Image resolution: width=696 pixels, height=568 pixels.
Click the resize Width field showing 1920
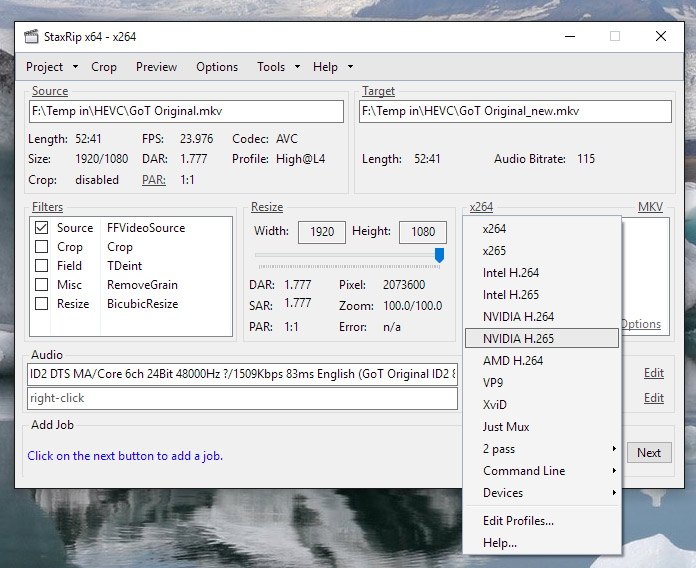pos(322,232)
